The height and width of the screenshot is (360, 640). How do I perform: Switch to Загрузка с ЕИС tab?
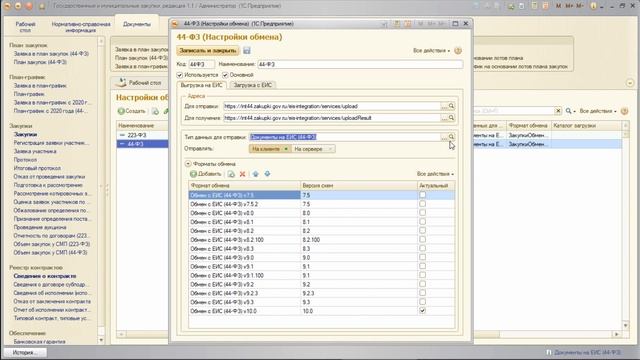click(x=252, y=85)
